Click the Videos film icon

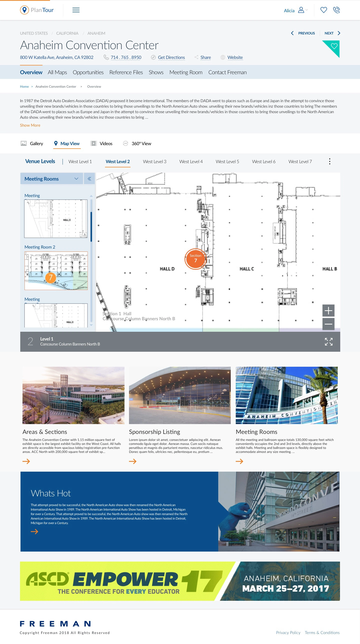click(x=93, y=143)
